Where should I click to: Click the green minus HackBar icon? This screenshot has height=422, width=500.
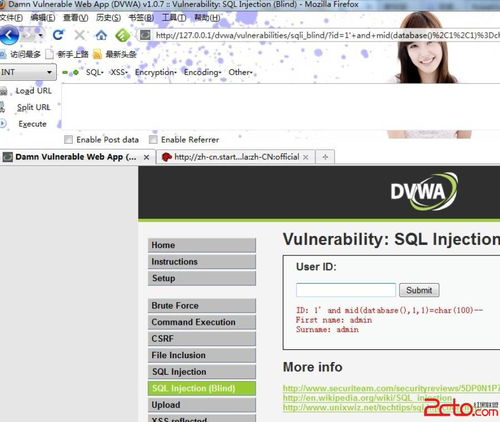(x=65, y=72)
